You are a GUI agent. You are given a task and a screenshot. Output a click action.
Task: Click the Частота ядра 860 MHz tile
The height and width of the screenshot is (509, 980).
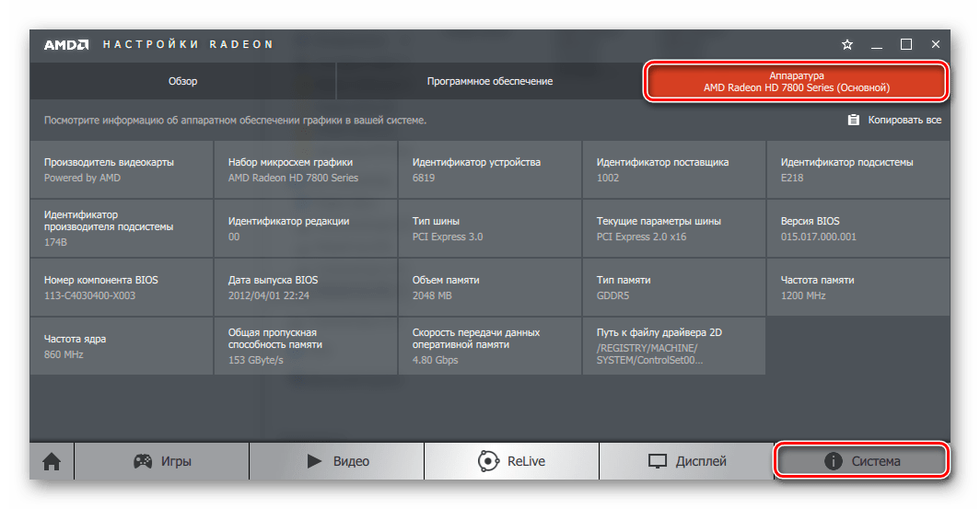(122, 346)
